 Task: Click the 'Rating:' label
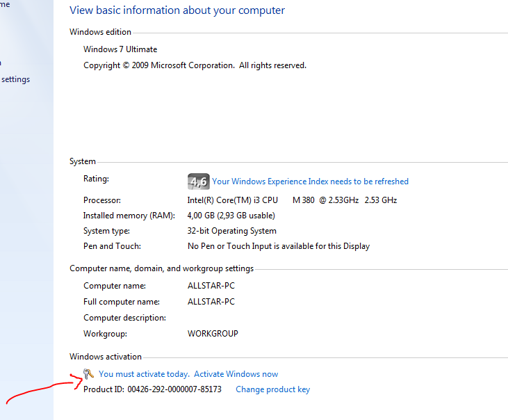click(x=96, y=179)
